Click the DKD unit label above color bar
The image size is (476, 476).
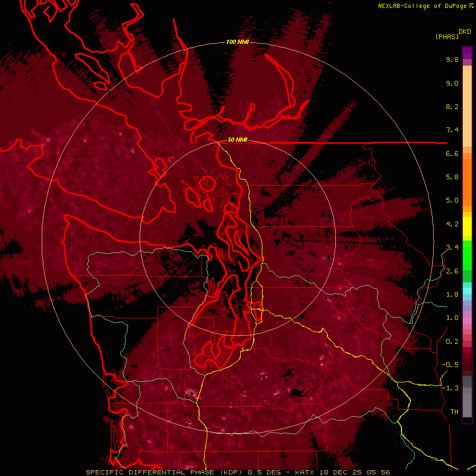click(x=465, y=32)
